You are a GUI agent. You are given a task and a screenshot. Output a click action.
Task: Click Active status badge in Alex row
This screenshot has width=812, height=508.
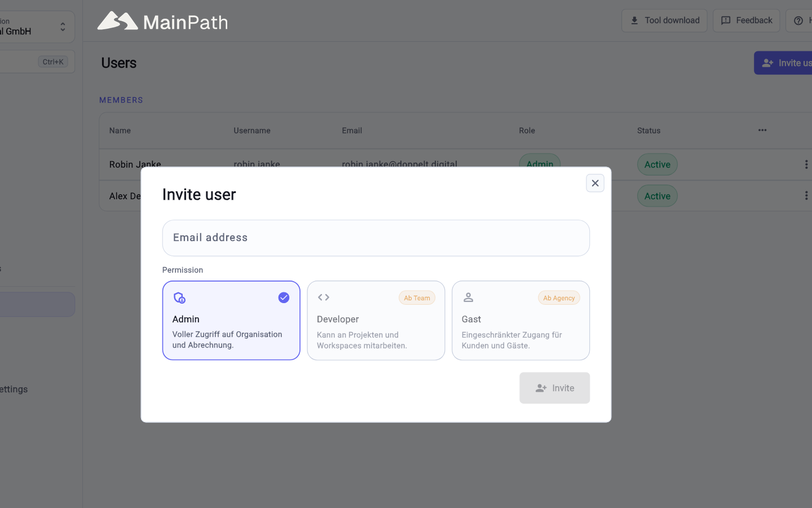coord(657,196)
